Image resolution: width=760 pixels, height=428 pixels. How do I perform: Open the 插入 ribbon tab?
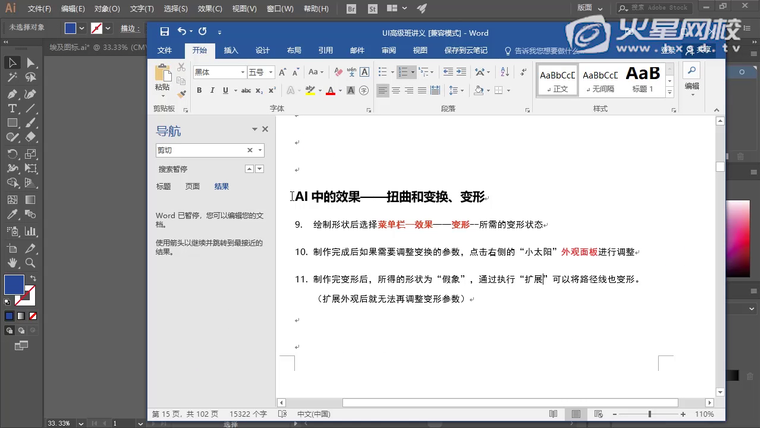click(x=231, y=50)
